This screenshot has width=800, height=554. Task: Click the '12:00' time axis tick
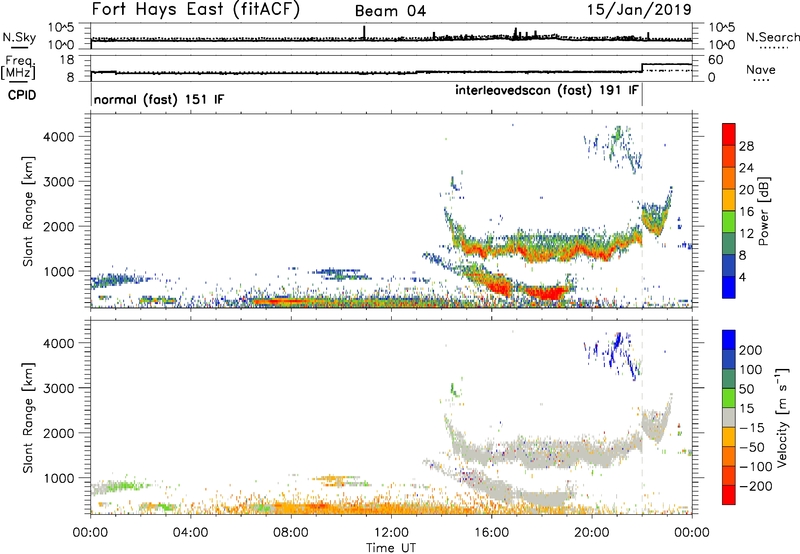coord(391,533)
